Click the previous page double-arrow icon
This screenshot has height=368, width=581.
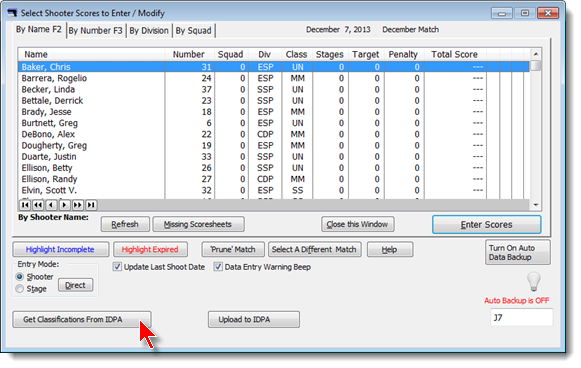coord(38,205)
